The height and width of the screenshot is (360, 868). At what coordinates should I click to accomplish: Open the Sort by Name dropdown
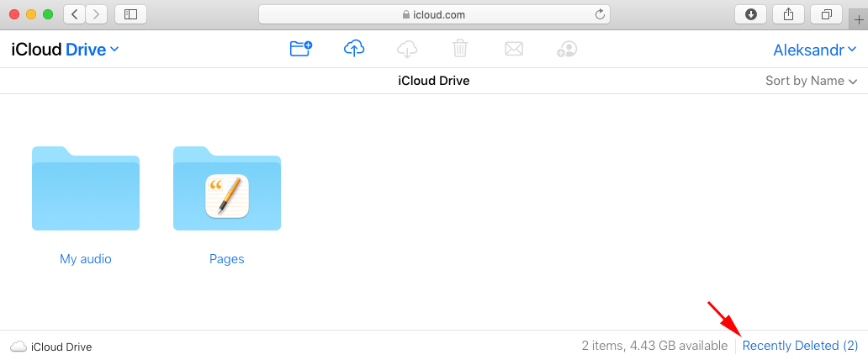point(811,81)
